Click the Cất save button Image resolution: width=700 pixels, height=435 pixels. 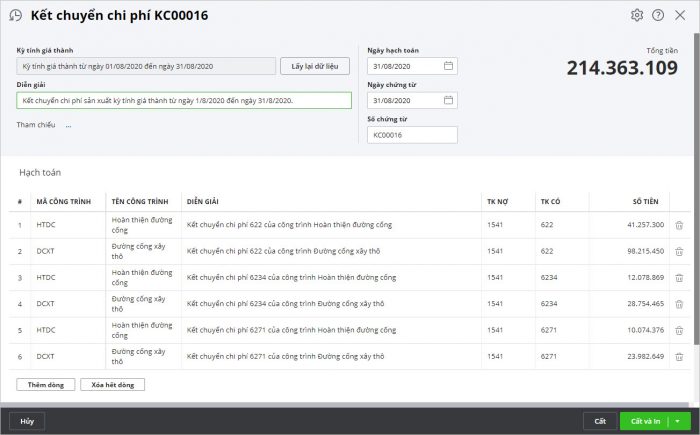600,422
